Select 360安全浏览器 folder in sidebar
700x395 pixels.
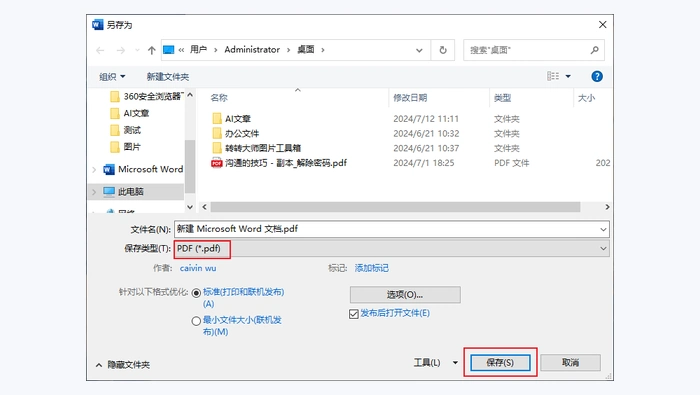[x=146, y=96]
